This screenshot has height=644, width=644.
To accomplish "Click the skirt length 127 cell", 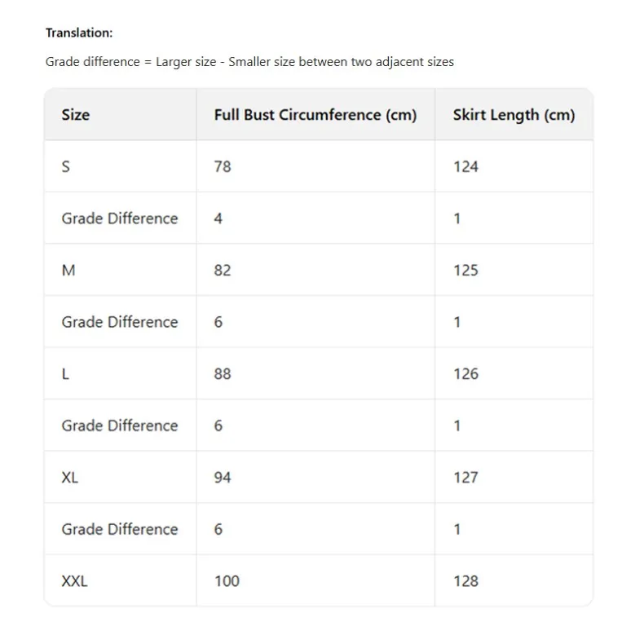I will click(465, 477).
